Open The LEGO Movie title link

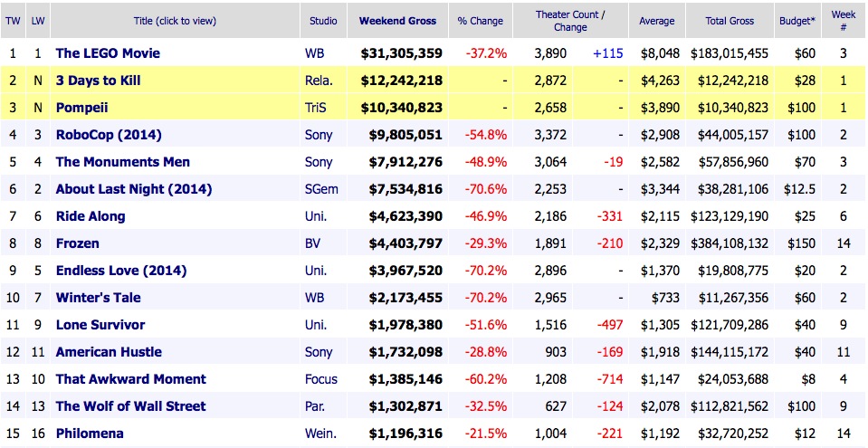108,53
